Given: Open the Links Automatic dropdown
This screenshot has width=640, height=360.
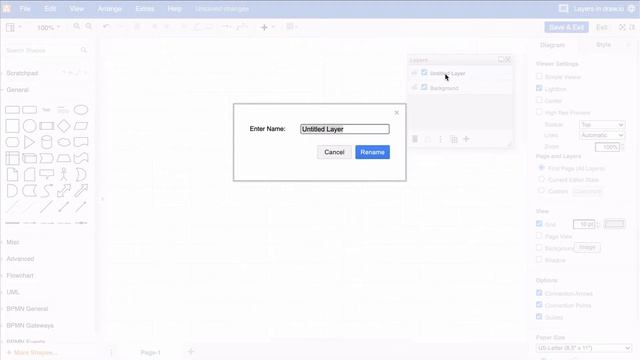Looking at the screenshot, I should tap(602, 135).
